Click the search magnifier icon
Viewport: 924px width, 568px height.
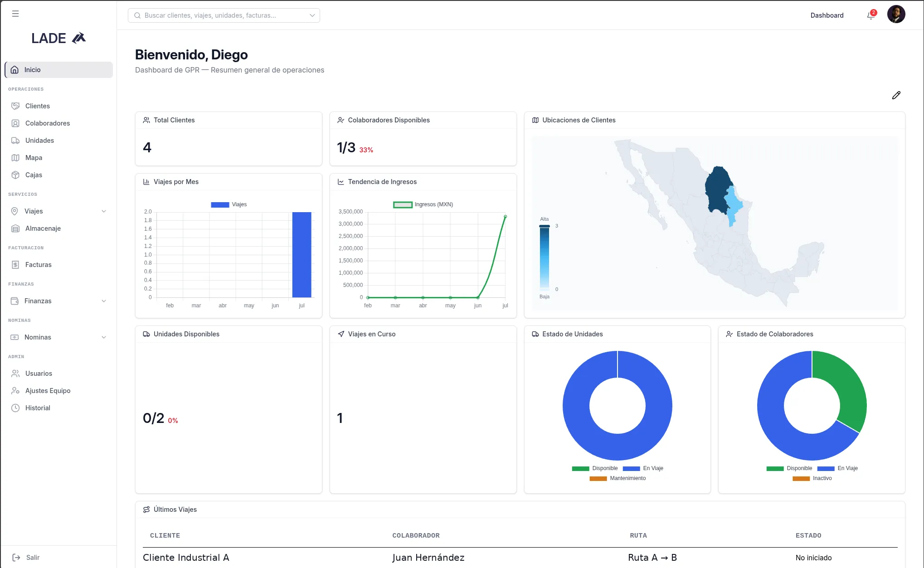137,15
